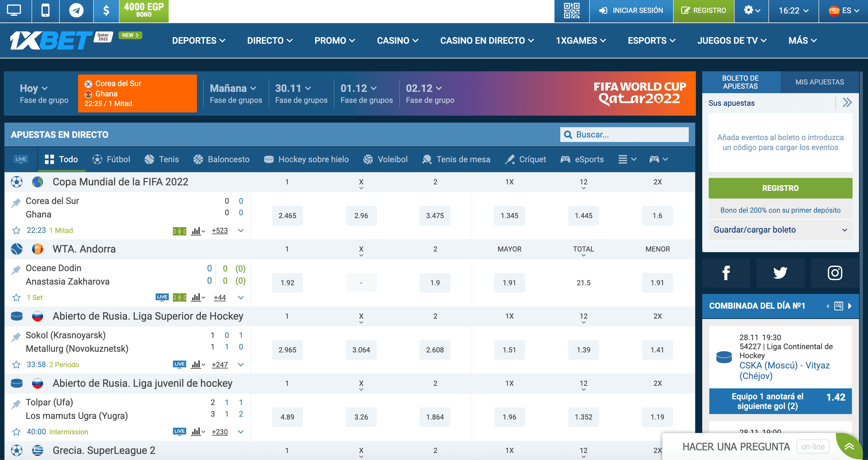Switch to MIS APUESTAS tab

pyautogui.click(x=819, y=82)
